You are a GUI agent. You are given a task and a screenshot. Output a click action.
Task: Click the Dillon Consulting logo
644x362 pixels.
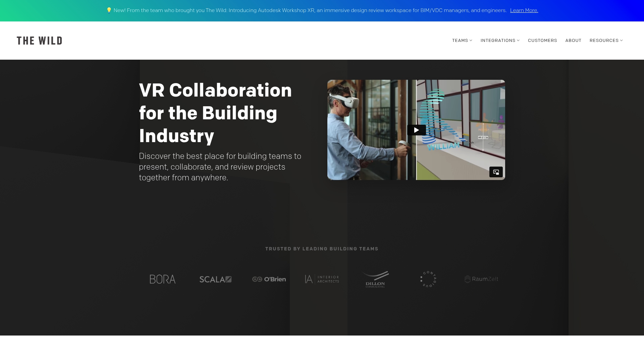pos(375,279)
